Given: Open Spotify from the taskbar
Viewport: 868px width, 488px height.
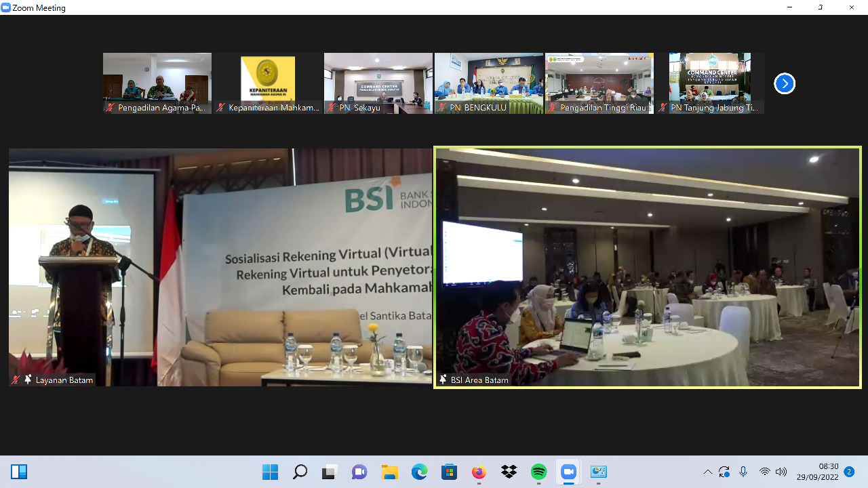Looking at the screenshot, I should (x=538, y=472).
